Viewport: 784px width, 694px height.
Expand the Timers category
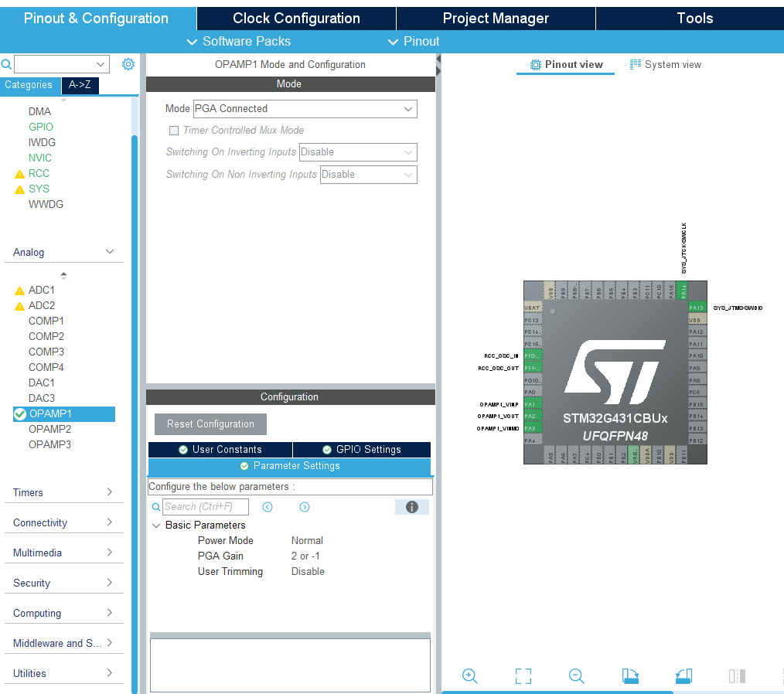pos(63,492)
